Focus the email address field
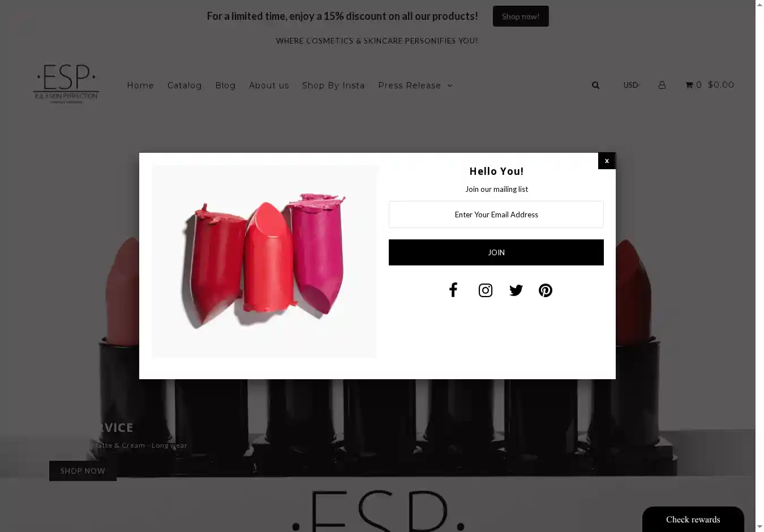This screenshot has height=532, width=764. point(496,214)
